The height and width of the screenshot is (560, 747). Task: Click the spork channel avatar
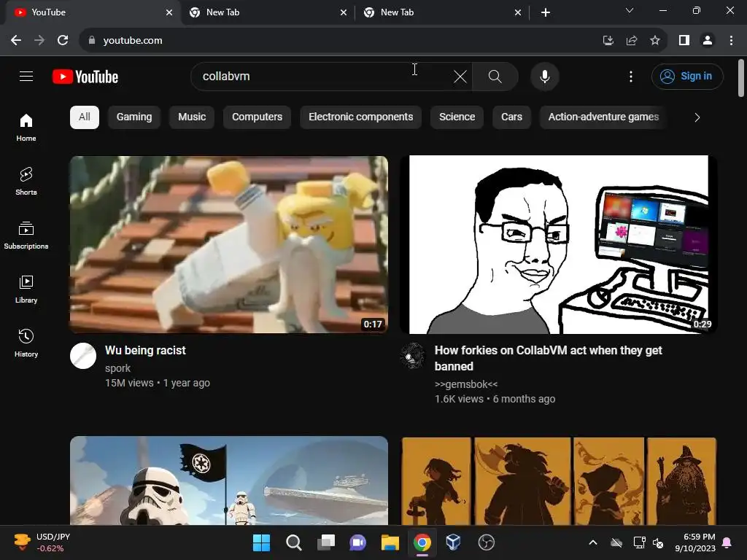[x=83, y=356]
